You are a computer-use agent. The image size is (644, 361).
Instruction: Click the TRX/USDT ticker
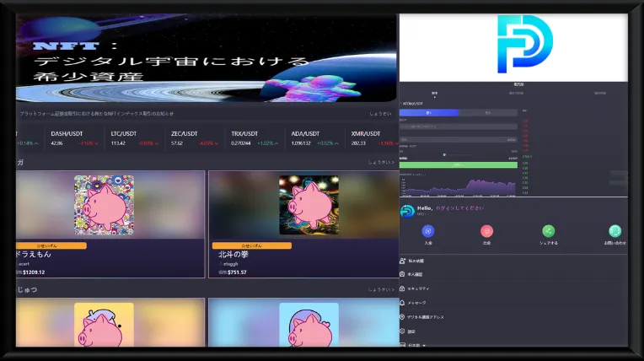(x=255, y=138)
